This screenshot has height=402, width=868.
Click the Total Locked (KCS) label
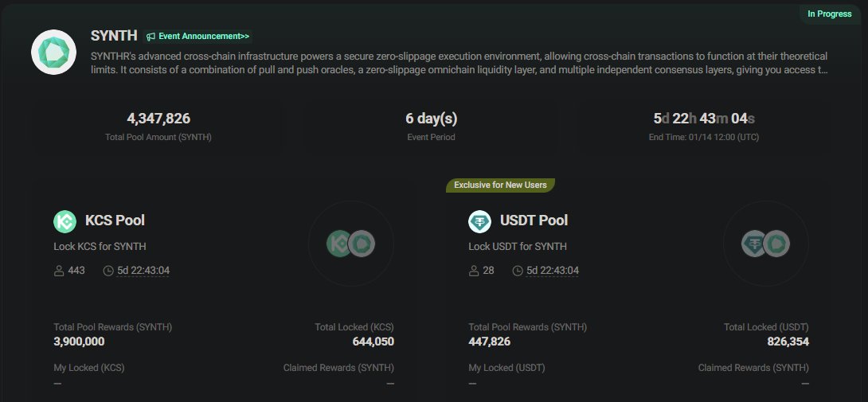[354, 327]
